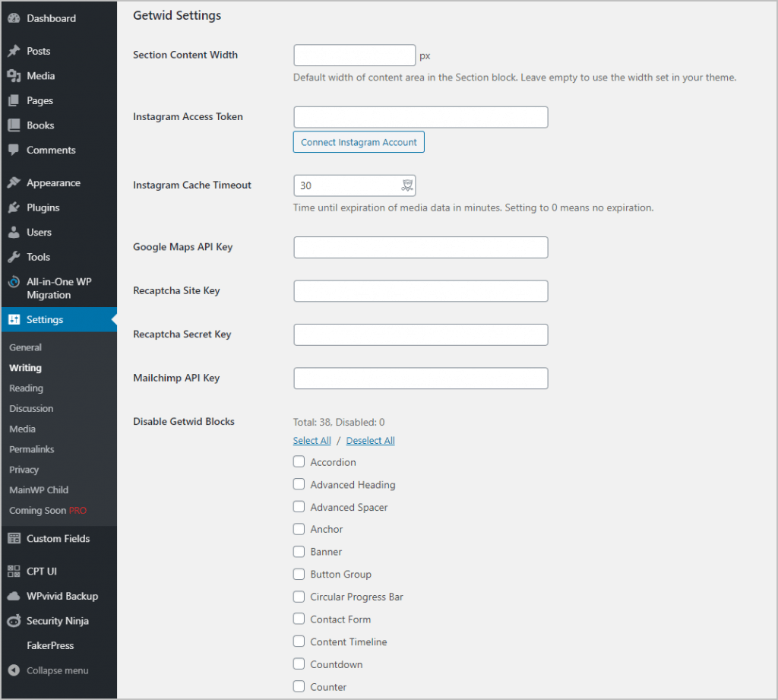
Task: Click the Collapse menu arrow icon
Action: (14, 670)
